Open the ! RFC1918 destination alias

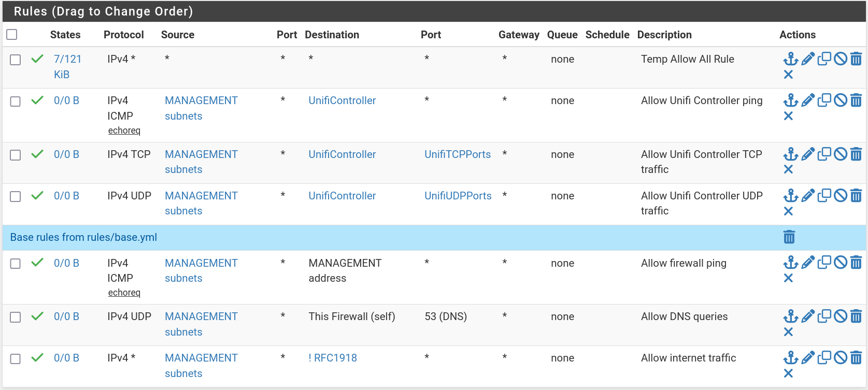coord(333,358)
